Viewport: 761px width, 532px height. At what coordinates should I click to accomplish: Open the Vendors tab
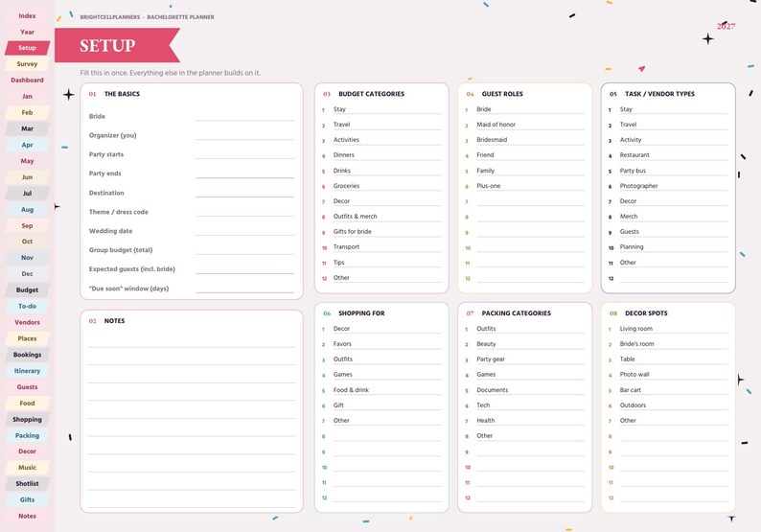coord(27,322)
